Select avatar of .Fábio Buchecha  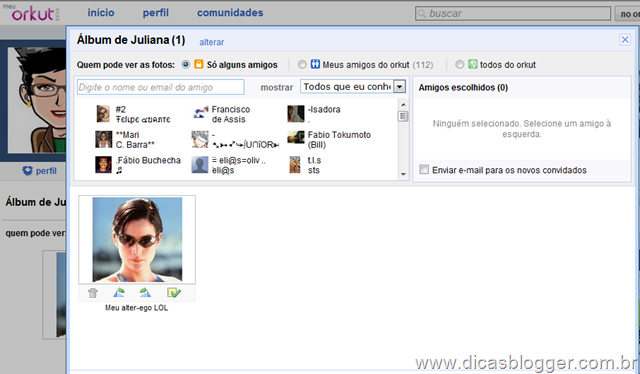[x=103, y=165]
